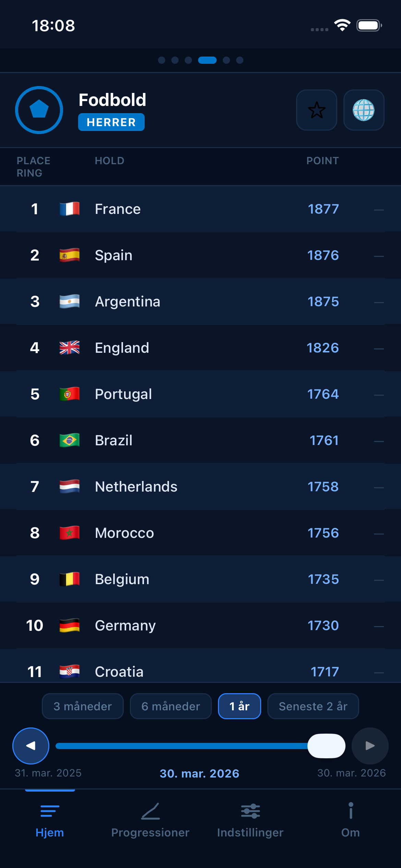The width and height of the screenshot is (401, 868).
Task: Select the 3 måneder period
Action: (82, 706)
